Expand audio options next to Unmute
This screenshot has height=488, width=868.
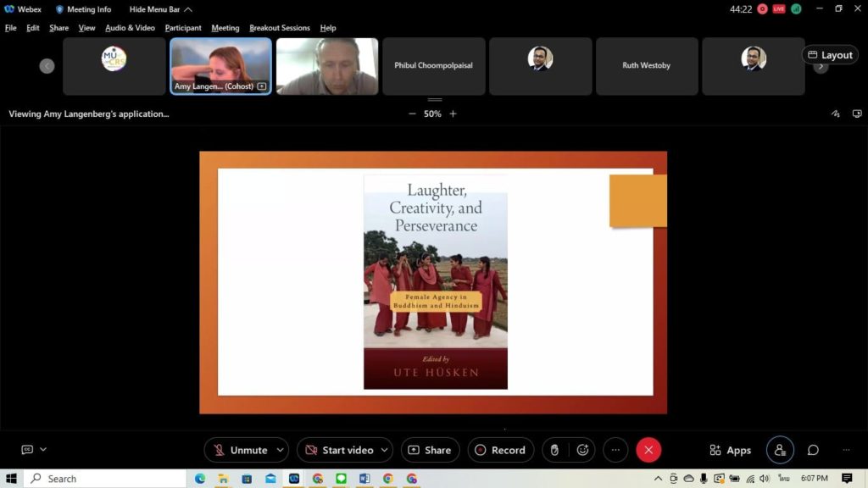pos(280,450)
